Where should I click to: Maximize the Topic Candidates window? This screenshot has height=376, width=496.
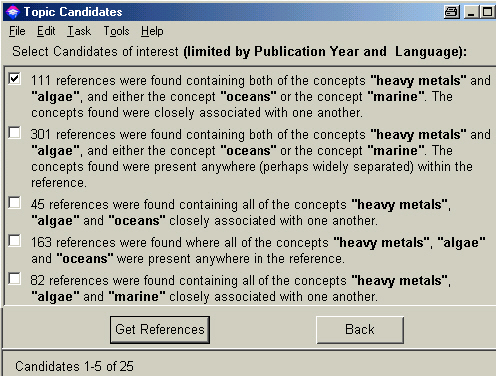(487, 12)
